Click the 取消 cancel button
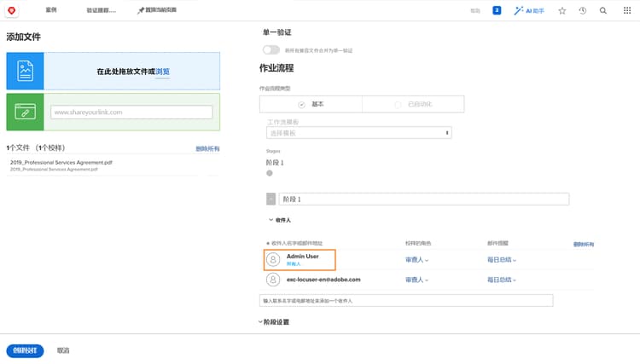Image resolution: width=640 pixels, height=364 pixels. [63, 350]
